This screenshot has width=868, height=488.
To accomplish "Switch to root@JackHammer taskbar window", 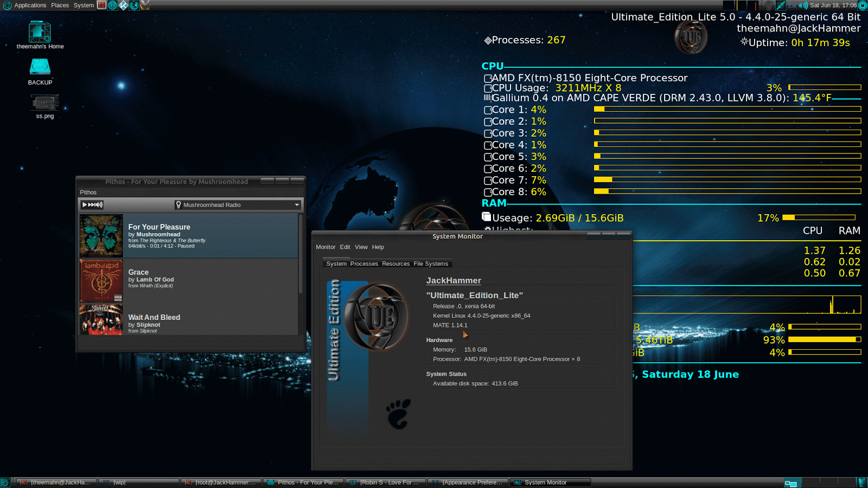I will (x=221, y=483).
